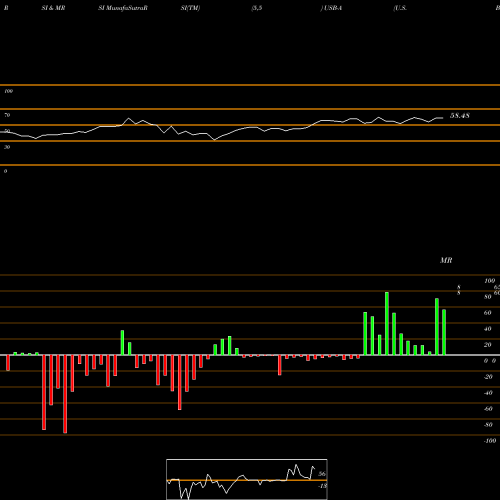Open the mini RSI overview thumbnail

(247, 479)
